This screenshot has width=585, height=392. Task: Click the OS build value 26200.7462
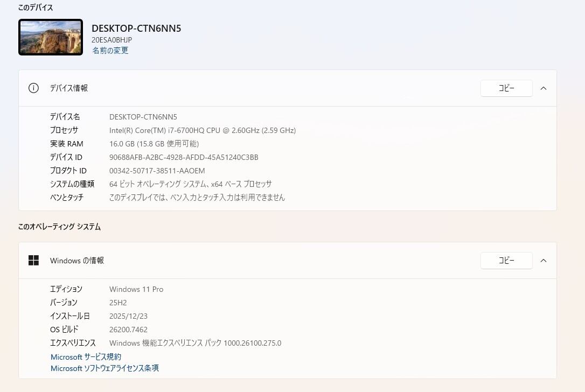[128, 330]
